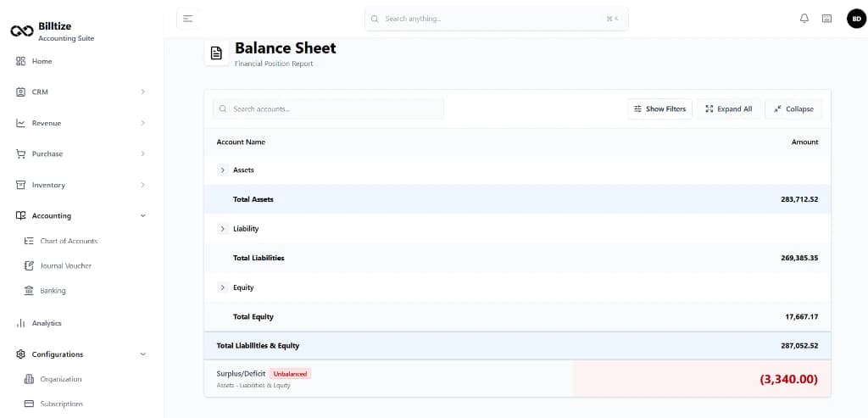Focus the Search anything field

coord(497,19)
